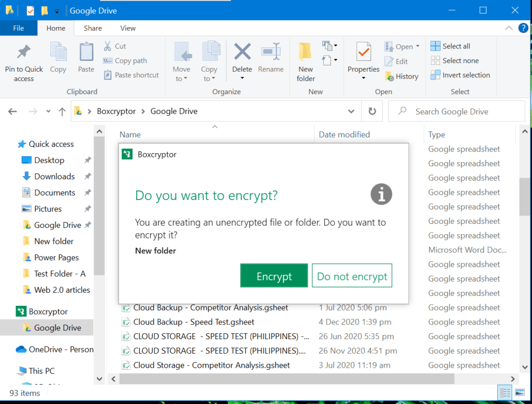
Task: Expand the Delete options arrow
Action: [242, 78]
